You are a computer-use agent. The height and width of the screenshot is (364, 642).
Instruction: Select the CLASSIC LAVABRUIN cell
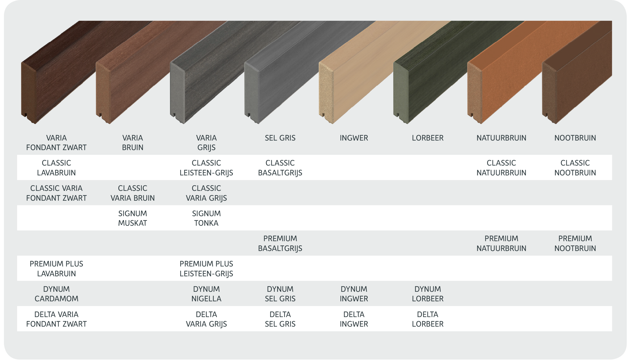(56, 168)
